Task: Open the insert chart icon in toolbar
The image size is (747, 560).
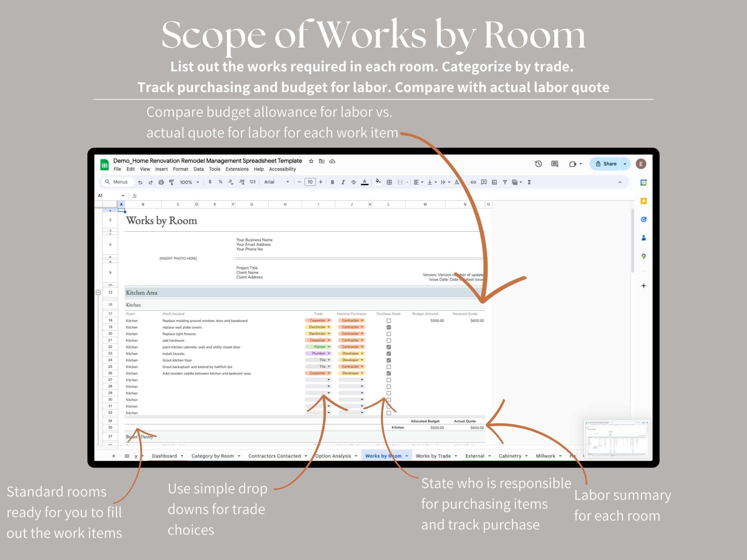Action: pyautogui.click(x=495, y=182)
